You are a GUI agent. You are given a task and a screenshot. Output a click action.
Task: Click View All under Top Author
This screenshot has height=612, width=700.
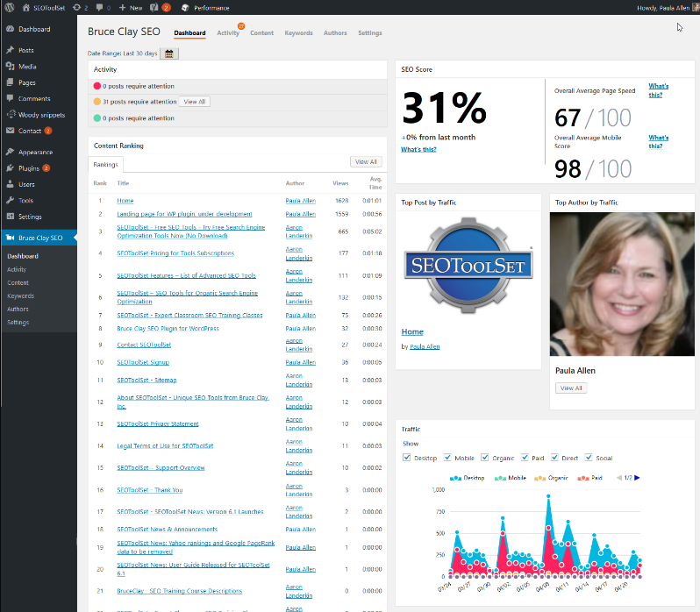coord(571,388)
